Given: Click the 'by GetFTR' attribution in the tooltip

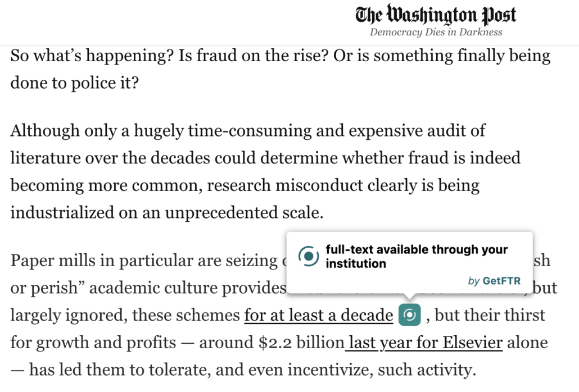Looking at the screenshot, I should [x=494, y=281].
